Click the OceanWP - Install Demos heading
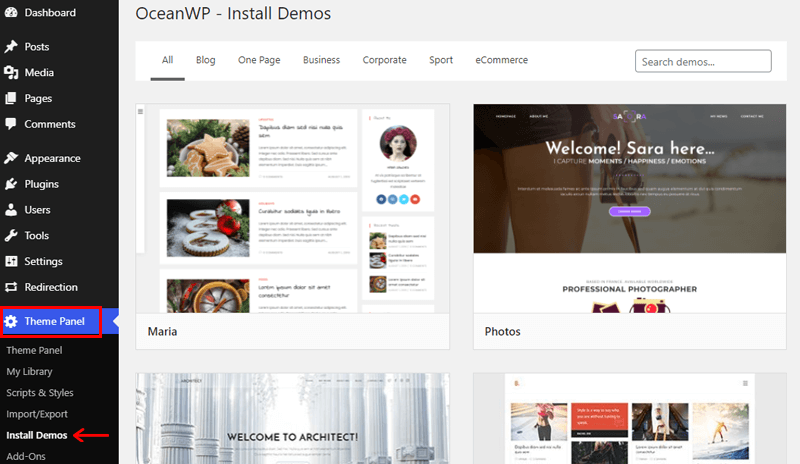 pos(233,13)
